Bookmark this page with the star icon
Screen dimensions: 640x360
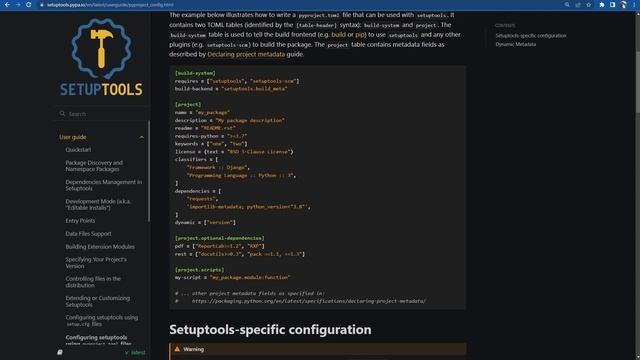point(589,4)
